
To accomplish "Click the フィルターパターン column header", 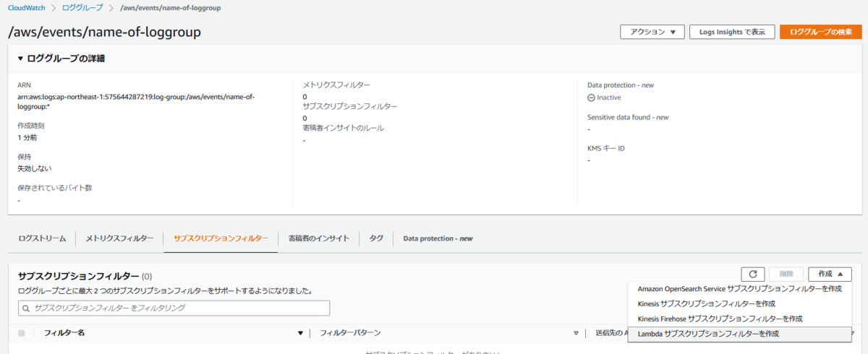I will click(x=350, y=333).
